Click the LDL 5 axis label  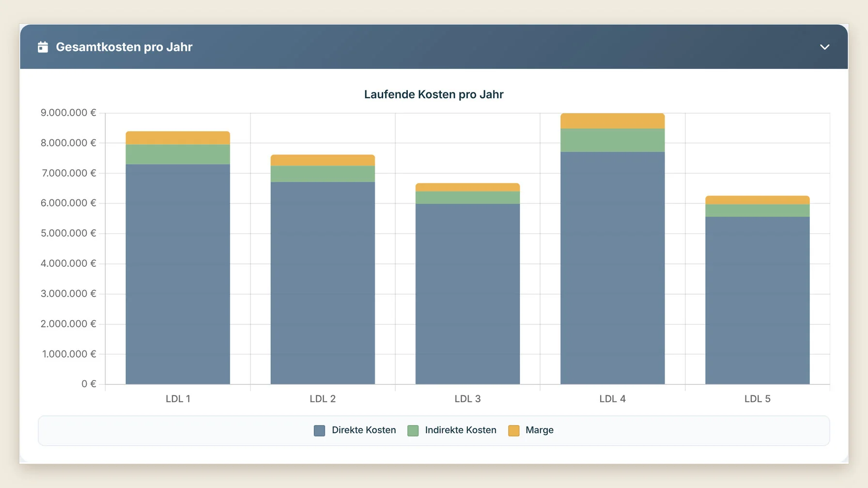tap(757, 399)
